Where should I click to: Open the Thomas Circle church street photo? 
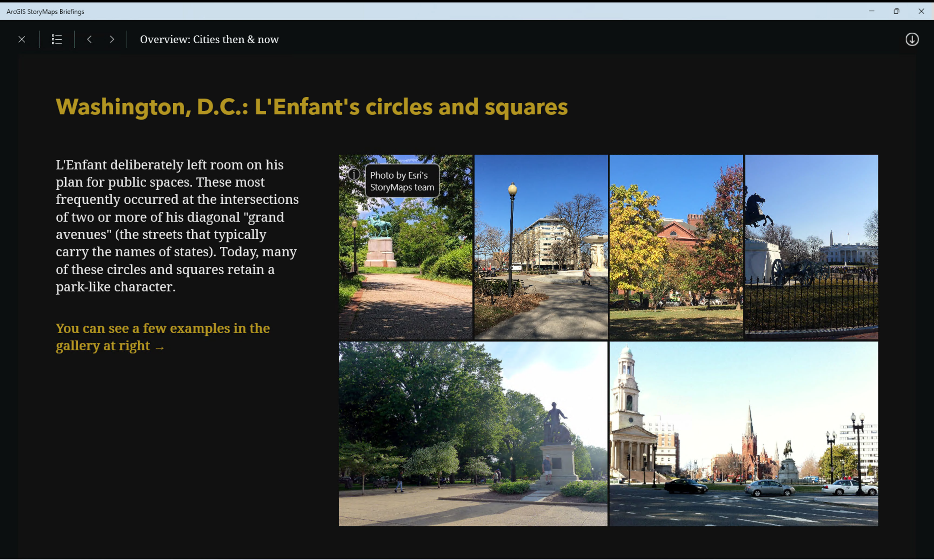[743, 434]
